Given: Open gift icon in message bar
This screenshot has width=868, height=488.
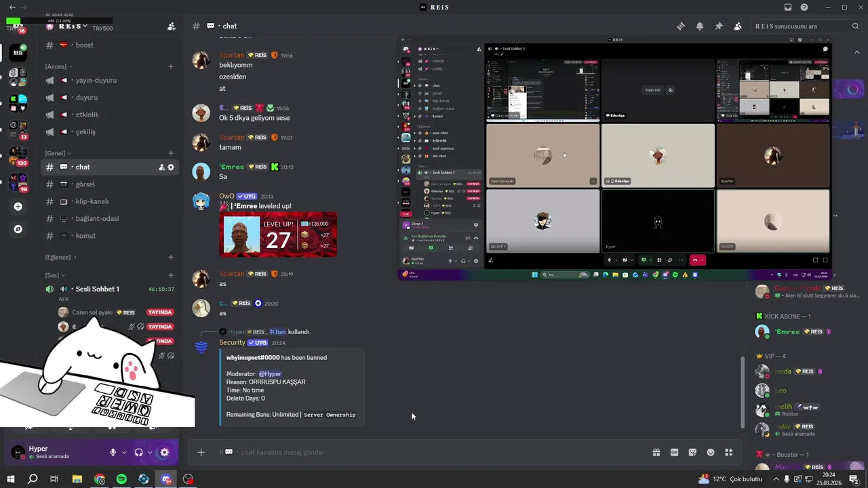Looking at the screenshot, I should coord(656,452).
